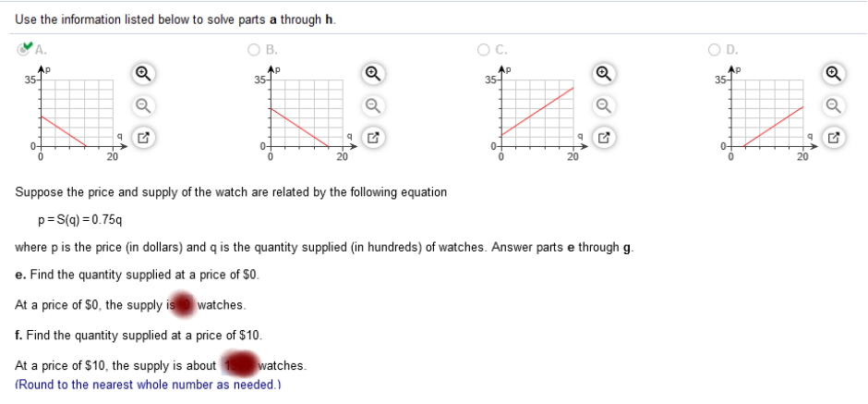868x404 pixels.
Task: Select answer option D radio button
Action: coord(715,50)
